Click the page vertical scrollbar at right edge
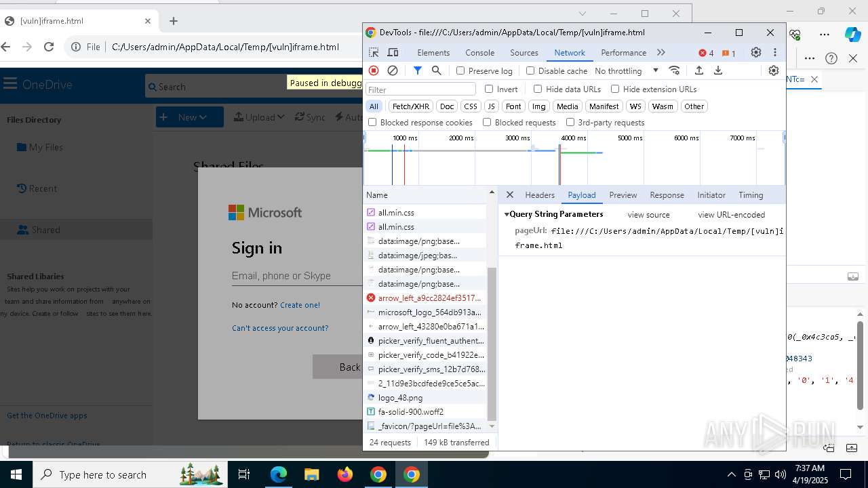This screenshot has height=488, width=868. pos(861,366)
